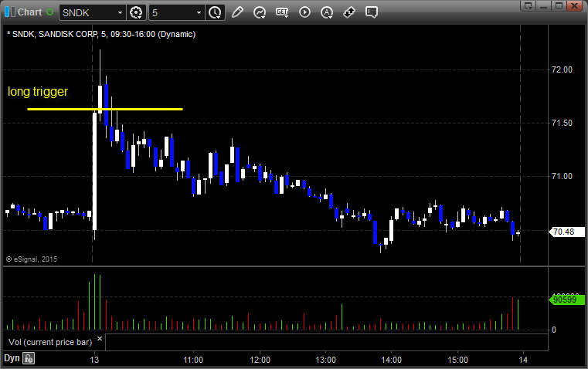Click the symbol link icon
This screenshot has height=369, width=588.
click(349, 12)
